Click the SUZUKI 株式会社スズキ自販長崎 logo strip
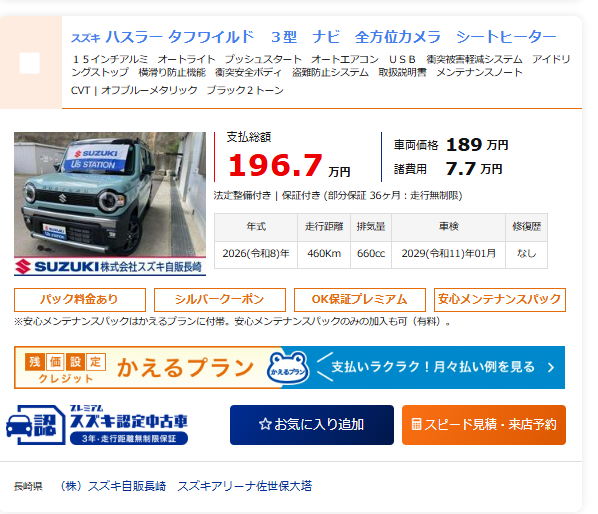The height and width of the screenshot is (514, 598). click(110, 267)
